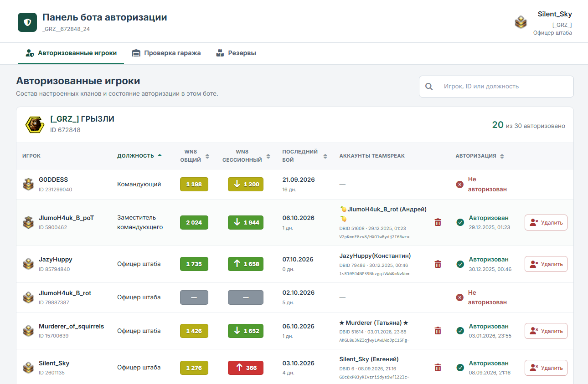588x384 pixels.
Task: Click the 1 198 WN8 badge for G0DDESS
Action: 194,184
